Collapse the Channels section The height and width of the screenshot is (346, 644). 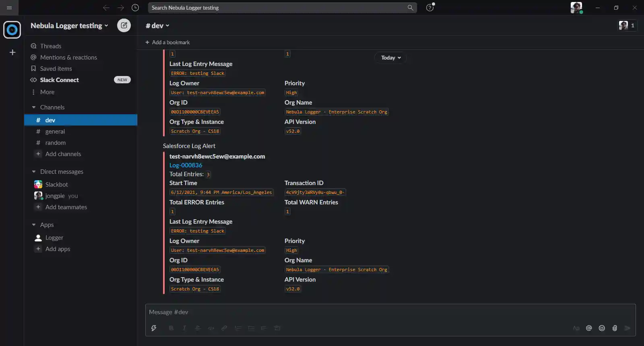point(34,107)
